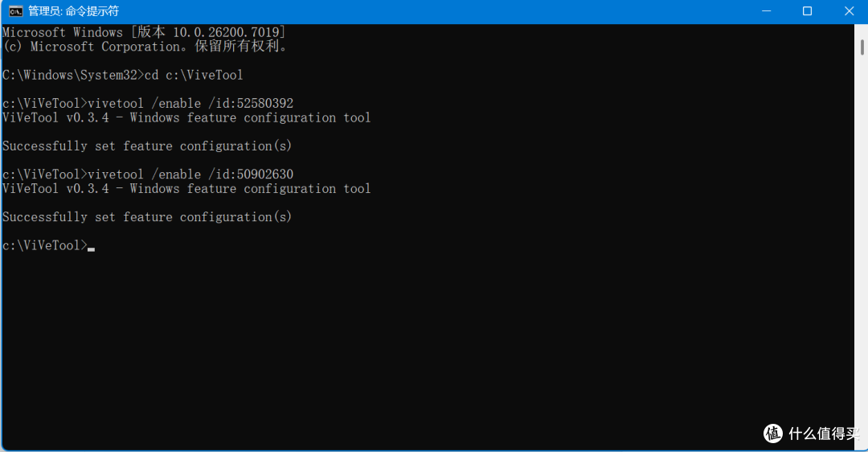Image resolution: width=868 pixels, height=452 pixels.
Task: Close the administrator Command Prompt window
Action: click(x=849, y=11)
